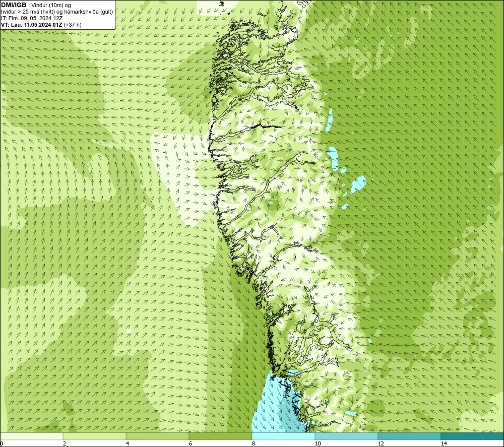Click the 'VT: Lau. 11.05.2024 01Z' text
This screenshot has height=447, width=504.
pos(32,25)
